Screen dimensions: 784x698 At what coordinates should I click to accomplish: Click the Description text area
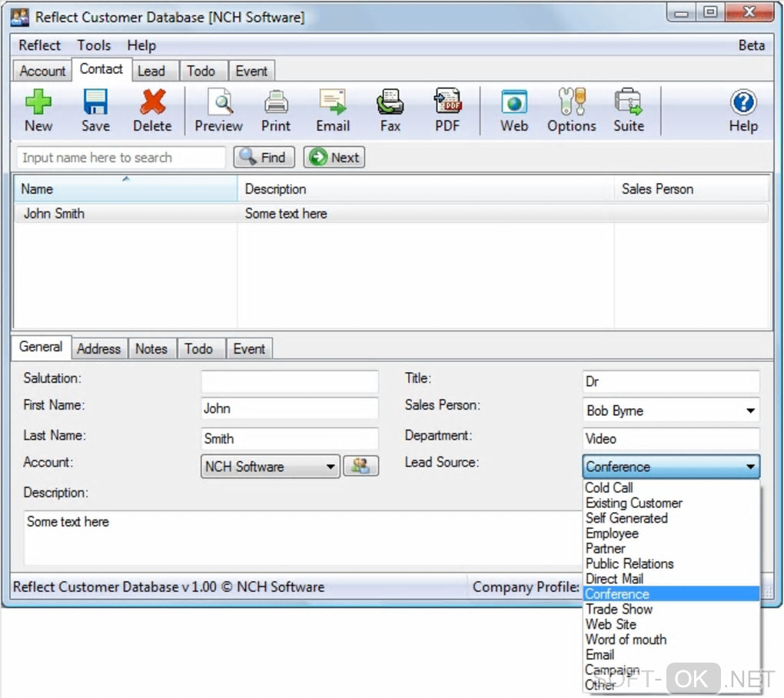point(302,537)
